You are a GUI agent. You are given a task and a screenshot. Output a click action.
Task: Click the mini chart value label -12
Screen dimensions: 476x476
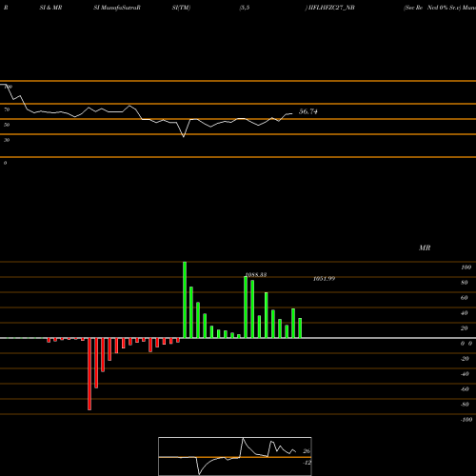coord(307,463)
